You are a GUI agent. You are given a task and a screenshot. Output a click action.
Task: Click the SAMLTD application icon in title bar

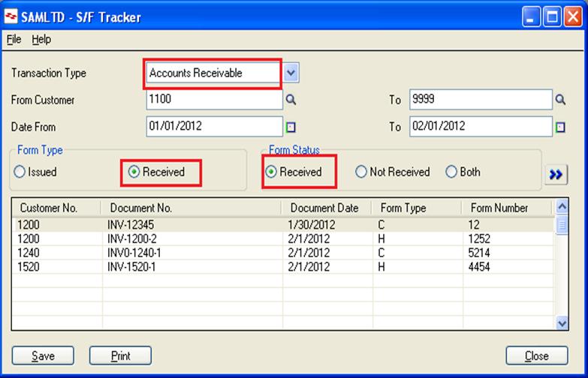11,16
